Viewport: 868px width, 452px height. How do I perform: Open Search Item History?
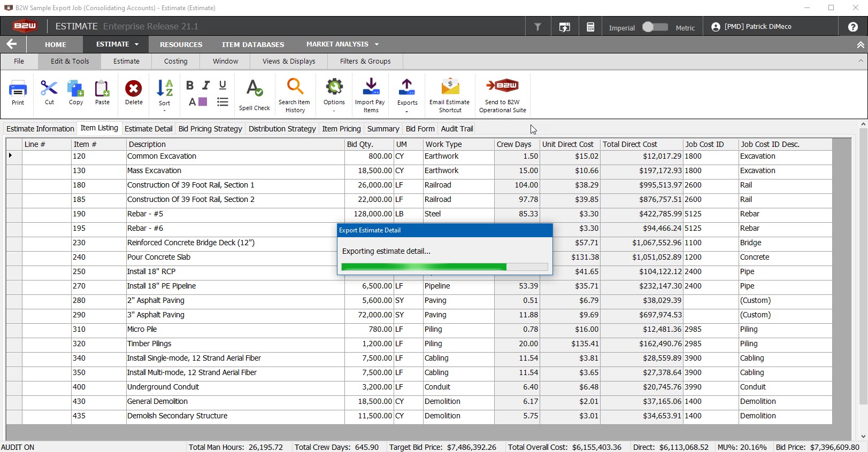pyautogui.click(x=295, y=95)
